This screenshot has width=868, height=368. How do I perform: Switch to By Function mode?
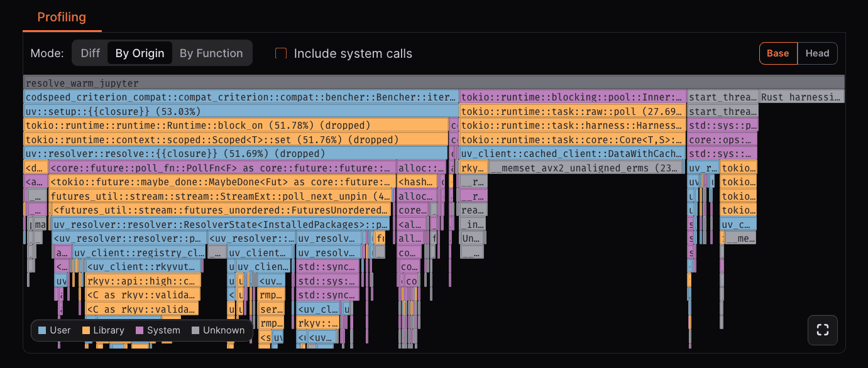pyautogui.click(x=212, y=53)
